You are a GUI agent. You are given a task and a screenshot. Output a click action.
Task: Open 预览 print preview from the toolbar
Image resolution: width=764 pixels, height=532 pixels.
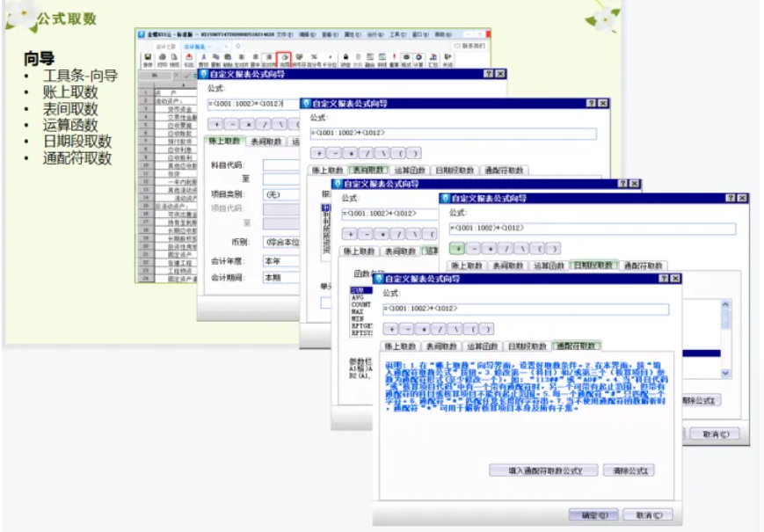tap(174, 61)
